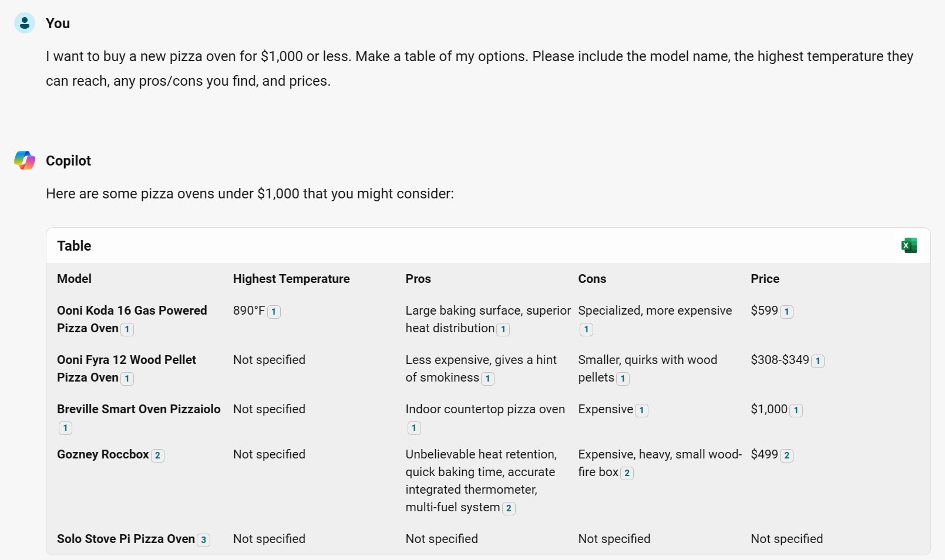Open citation after "multi-fuel system"
945x560 pixels.
pyautogui.click(x=509, y=508)
